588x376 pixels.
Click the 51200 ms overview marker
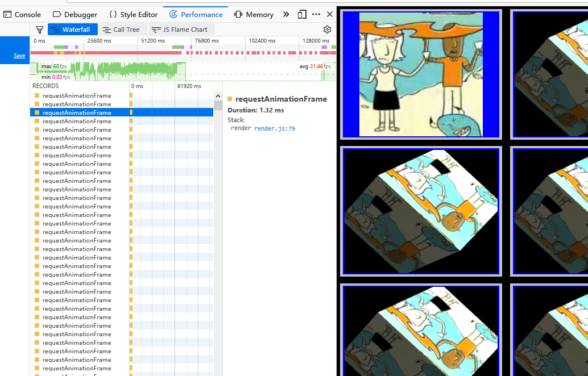coord(153,40)
